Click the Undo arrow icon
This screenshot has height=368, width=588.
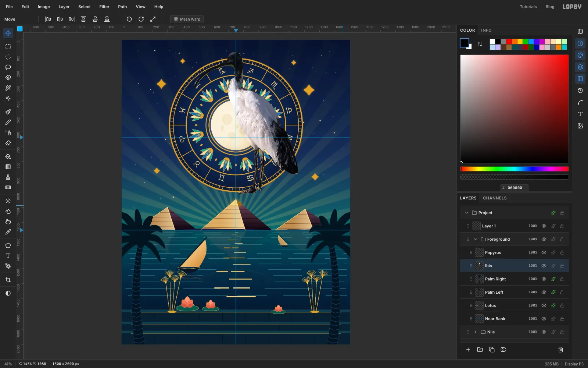tap(129, 19)
